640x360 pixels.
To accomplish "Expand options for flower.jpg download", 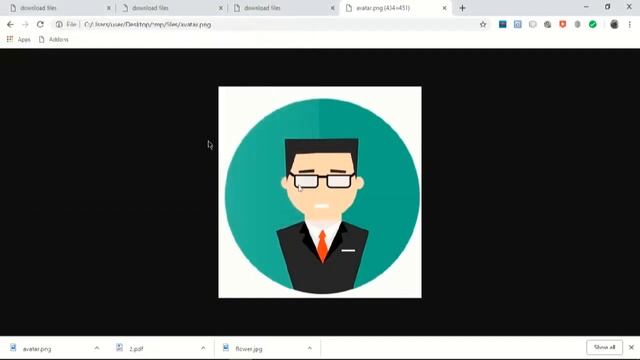I will pos(310,348).
